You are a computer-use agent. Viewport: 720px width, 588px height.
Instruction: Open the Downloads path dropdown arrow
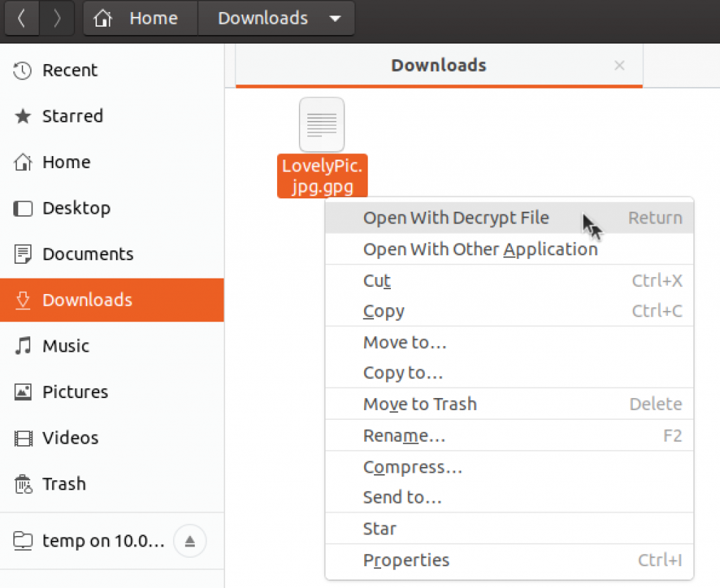[x=335, y=19]
